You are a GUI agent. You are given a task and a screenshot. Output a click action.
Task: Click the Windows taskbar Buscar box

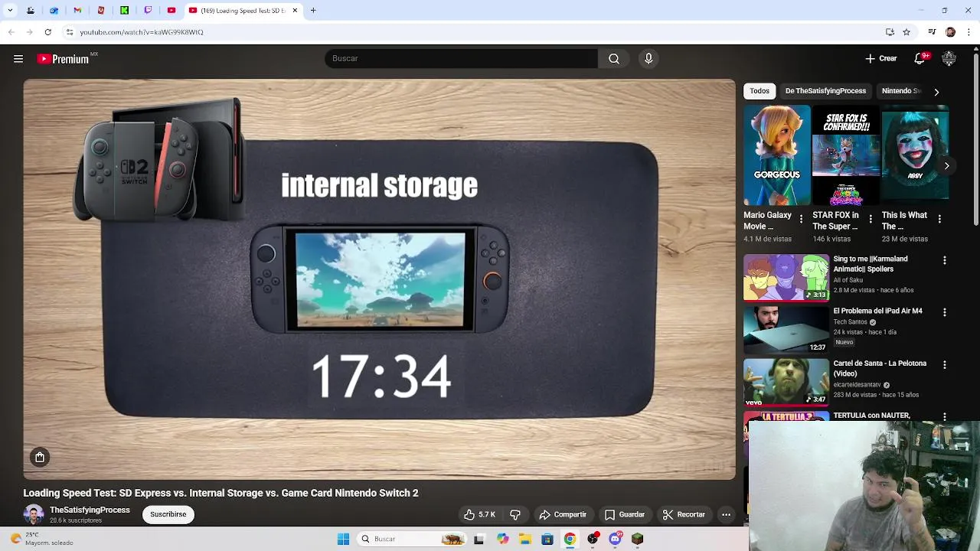pyautogui.click(x=413, y=539)
